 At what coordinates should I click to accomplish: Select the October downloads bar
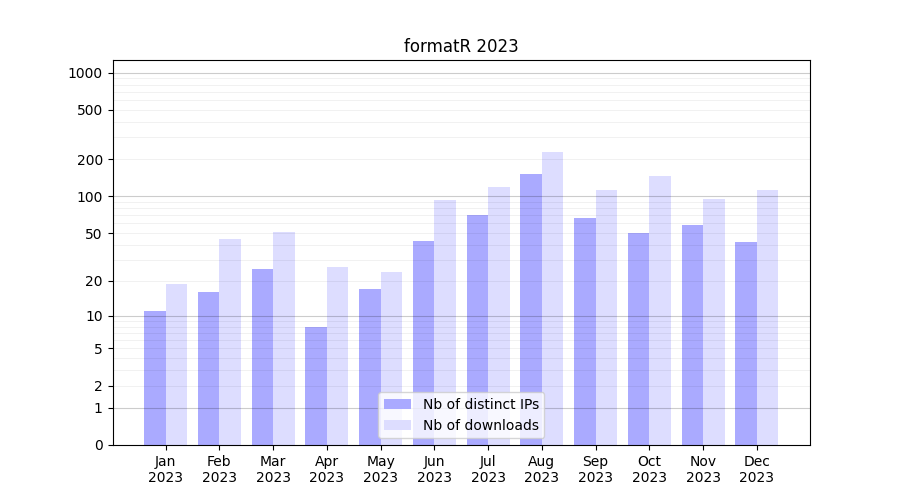(x=660, y=310)
